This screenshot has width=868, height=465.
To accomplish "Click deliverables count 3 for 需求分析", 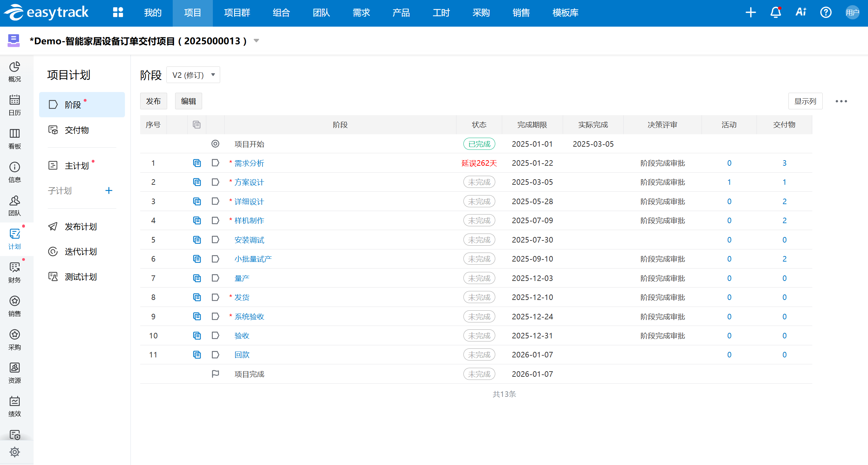I will tap(784, 163).
